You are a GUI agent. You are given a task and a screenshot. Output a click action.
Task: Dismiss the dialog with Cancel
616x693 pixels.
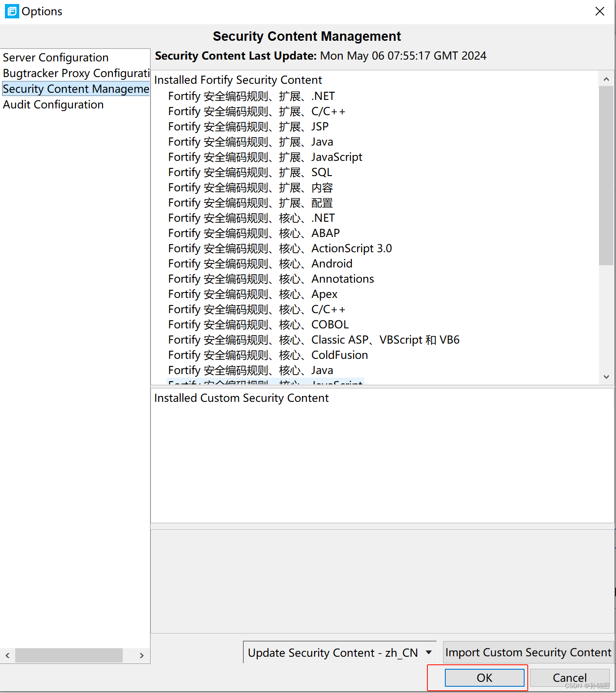pyautogui.click(x=569, y=678)
